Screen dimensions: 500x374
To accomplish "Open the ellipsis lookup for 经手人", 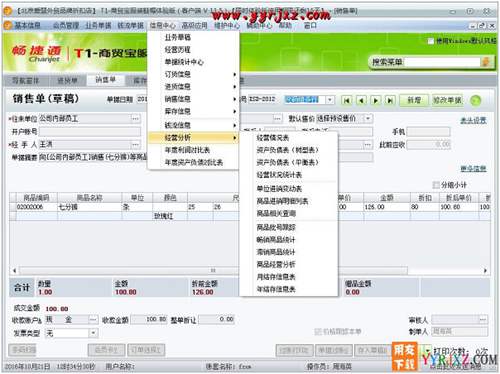I will (135, 145).
